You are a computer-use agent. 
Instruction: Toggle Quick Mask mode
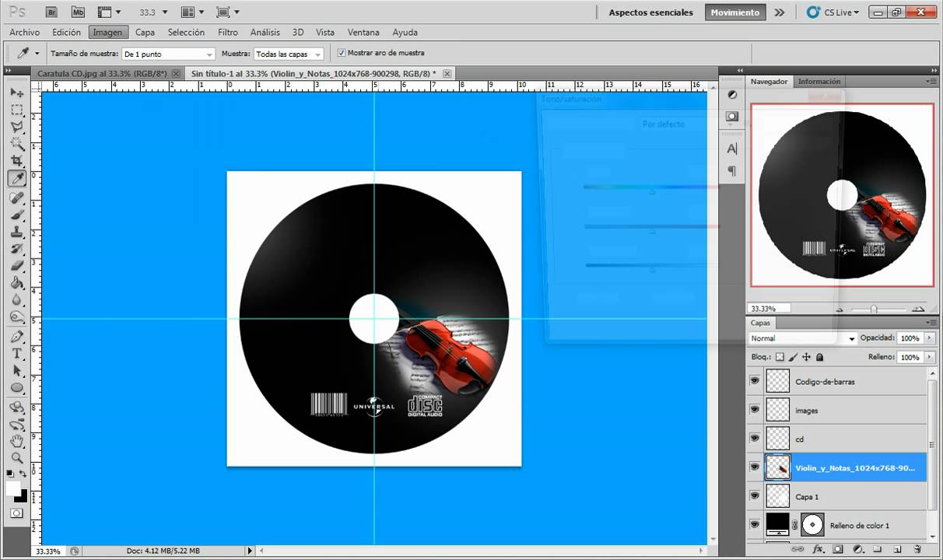tap(16, 514)
